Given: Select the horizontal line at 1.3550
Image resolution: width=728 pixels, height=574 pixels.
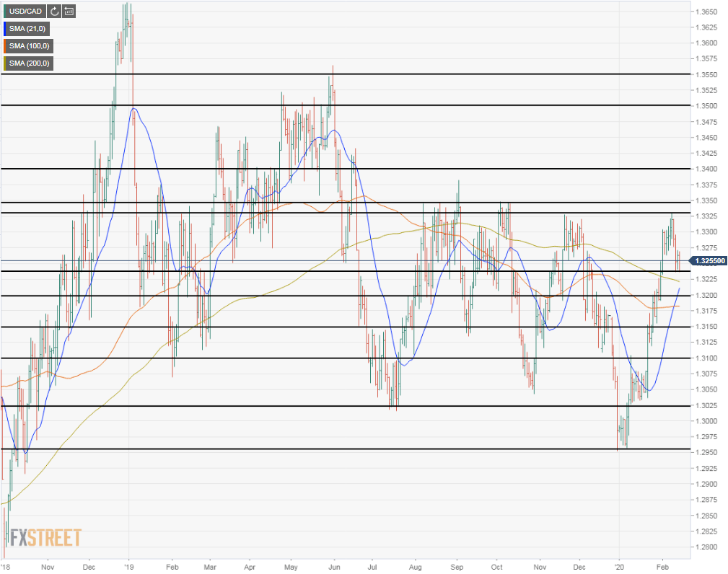Looking at the screenshot, I should point(346,74).
